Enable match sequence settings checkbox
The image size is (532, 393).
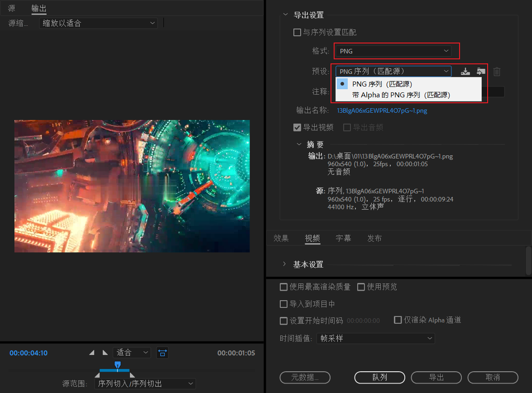297,32
